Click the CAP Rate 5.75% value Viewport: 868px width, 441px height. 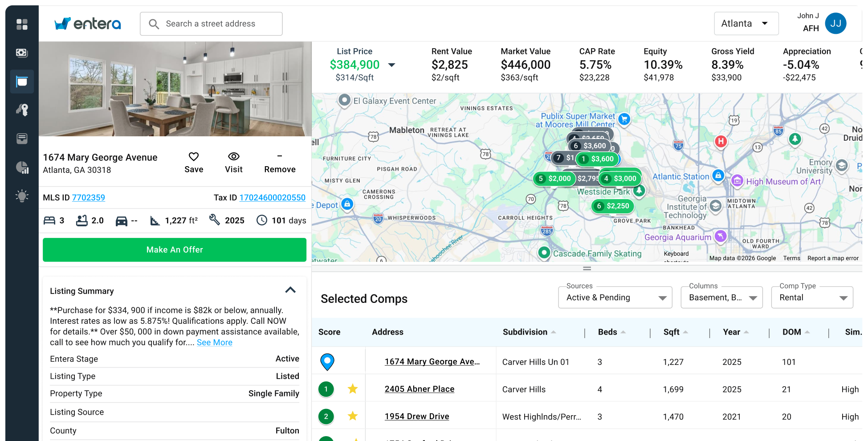pyautogui.click(x=595, y=65)
